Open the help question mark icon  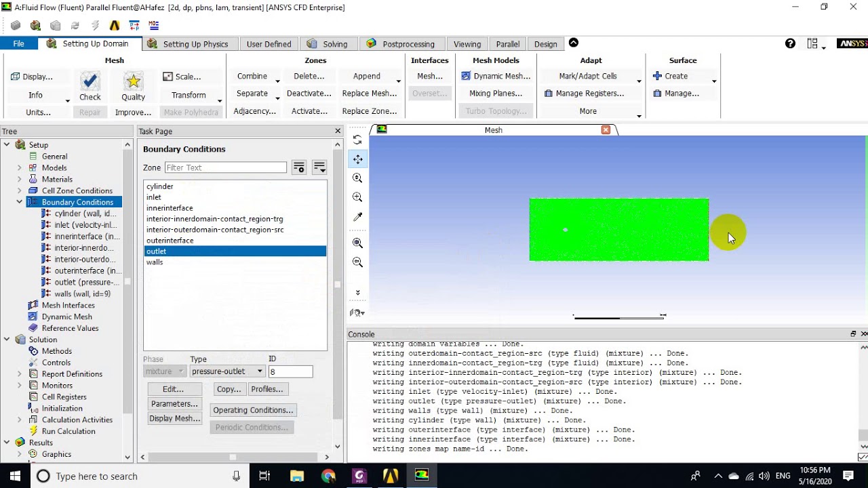790,43
